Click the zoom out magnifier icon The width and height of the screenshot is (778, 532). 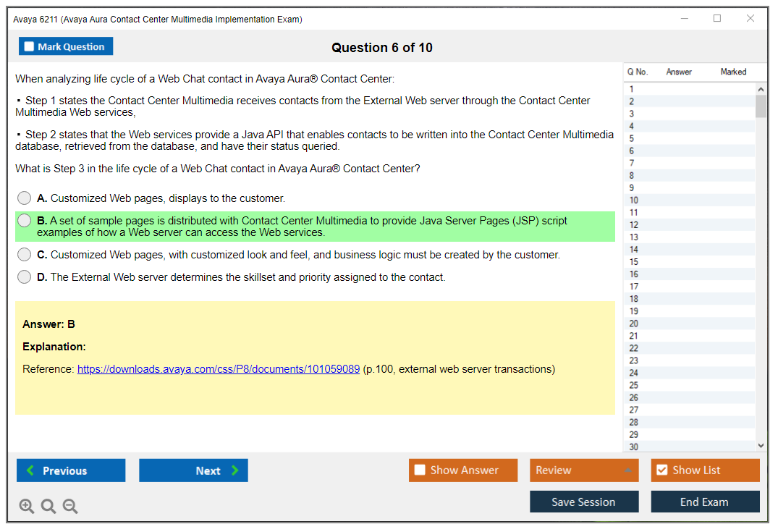pyautogui.click(x=70, y=507)
